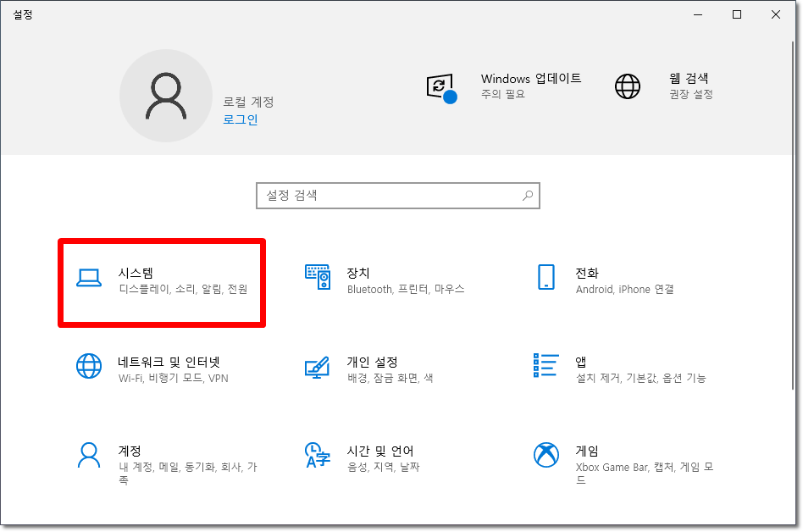Open the 게임 category title
This screenshot has width=803, height=532.
[587, 451]
